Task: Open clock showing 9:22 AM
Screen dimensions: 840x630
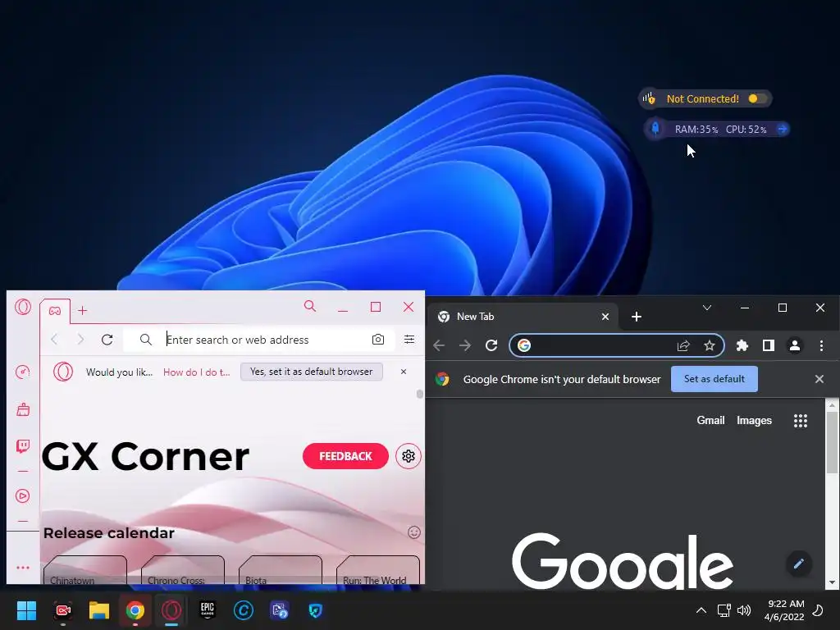Action: (x=784, y=610)
